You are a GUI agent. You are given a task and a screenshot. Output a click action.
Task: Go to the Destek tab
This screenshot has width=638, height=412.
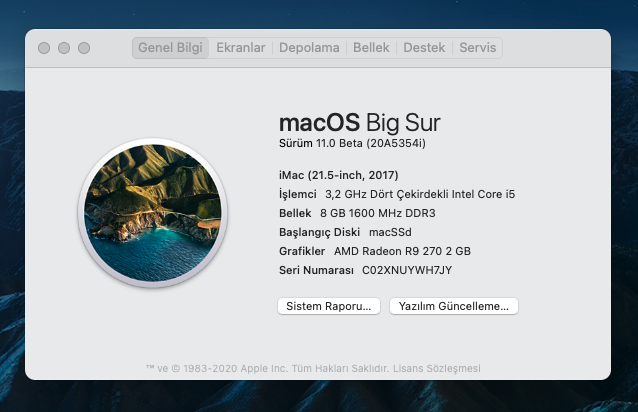click(x=424, y=48)
